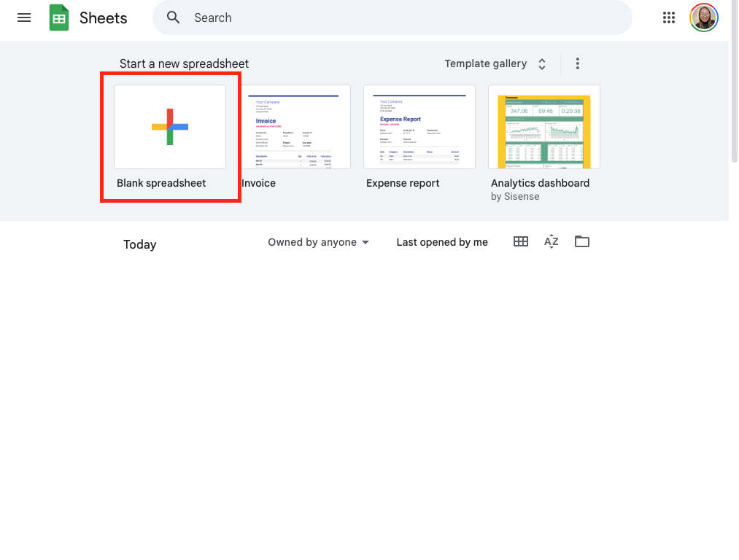Expand the Template gallery
The image size is (739, 560).
pyautogui.click(x=495, y=63)
